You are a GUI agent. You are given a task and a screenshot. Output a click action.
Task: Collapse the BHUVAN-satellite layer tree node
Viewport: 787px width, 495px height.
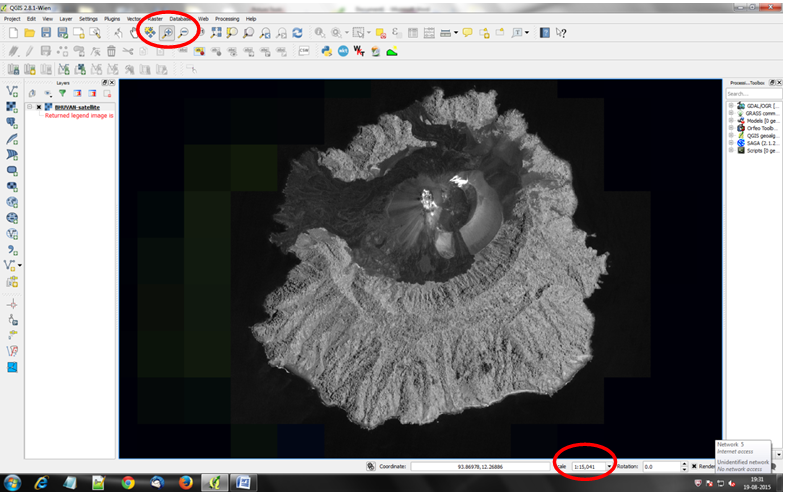click(x=30, y=107)
